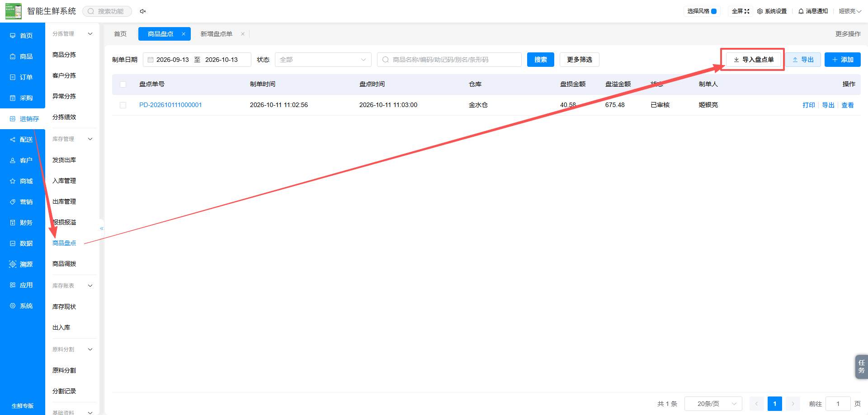Open the 状态 dropdown showing 全部
This screenshot has height=415, width=868.
[x=323, y=60]
